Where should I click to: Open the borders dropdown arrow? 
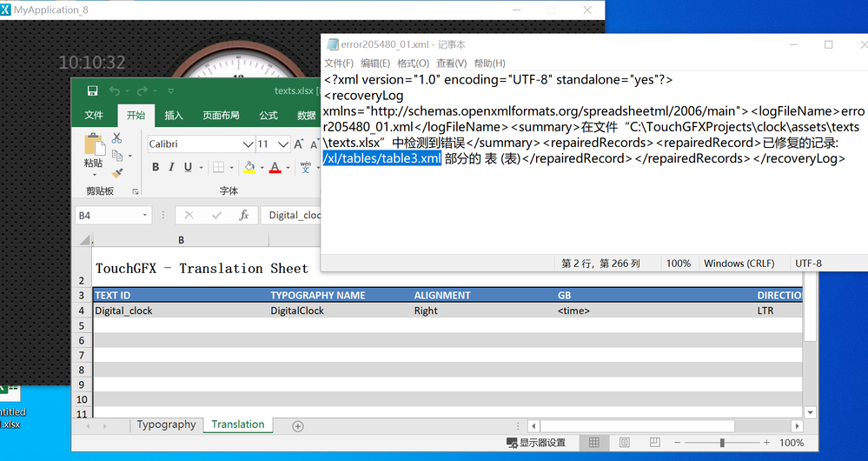pyautogui.click(x=231, y=167)
